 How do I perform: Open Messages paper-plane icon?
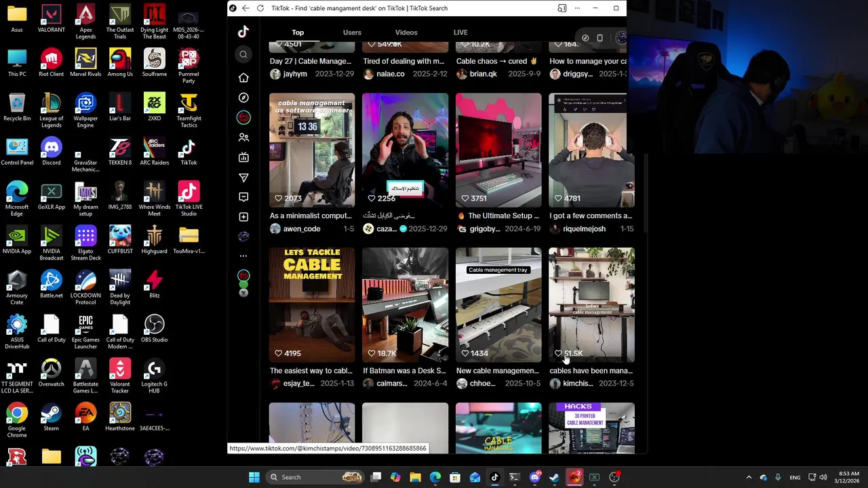coord(243,178)
